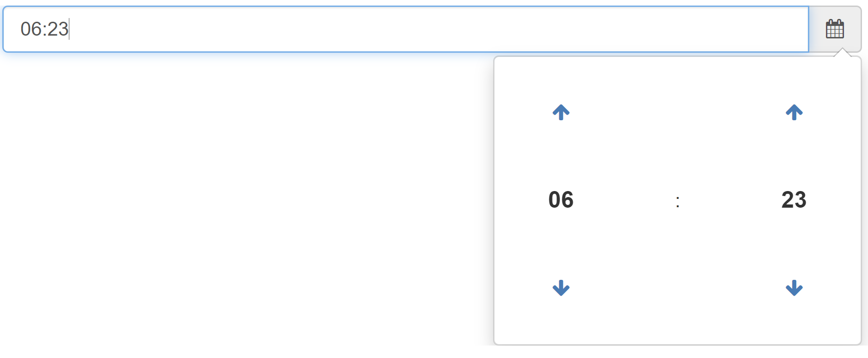Click the colon separator between hour and minute
The image size is (868, 358).
pyautogui.click(x=678, y=202)
